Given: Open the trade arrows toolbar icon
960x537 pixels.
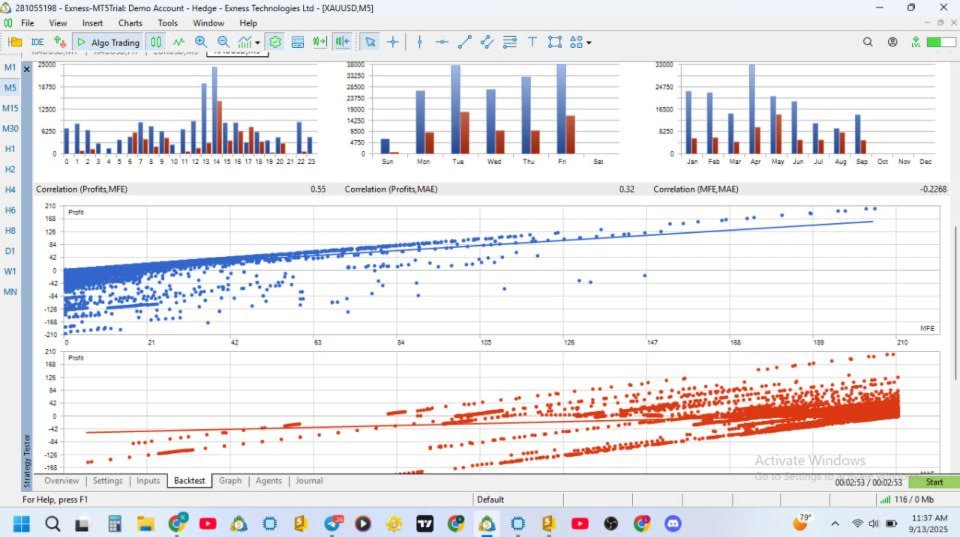Looking at the screenshot, I should coord(60,42).
